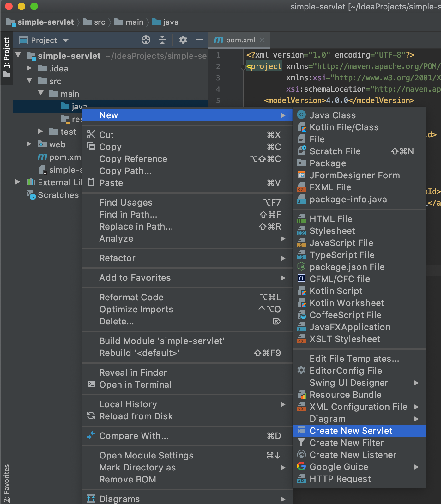The width and height of the screenshot is (441, 504).
Task: Click the JavaScript File JS icon
Action: pyautogui.click(x=302, y=243)
